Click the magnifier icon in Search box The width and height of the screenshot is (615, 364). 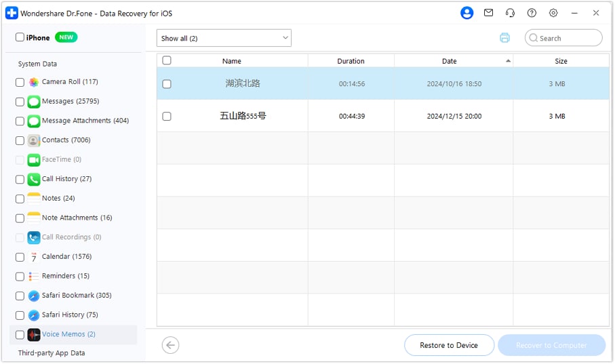pyautogui.click(x=533, y=38)
